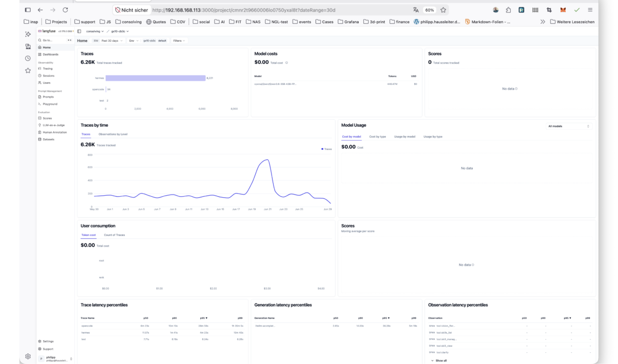Open the Tracing page in sidebar
The height and width of the screenshot is (364, 618).
[48, 69]
